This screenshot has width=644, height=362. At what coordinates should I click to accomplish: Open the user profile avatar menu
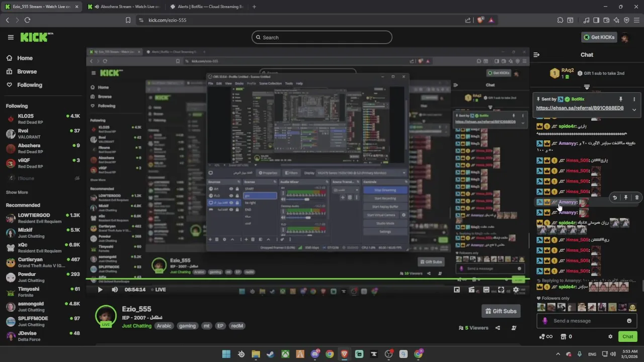pos(625,37)
